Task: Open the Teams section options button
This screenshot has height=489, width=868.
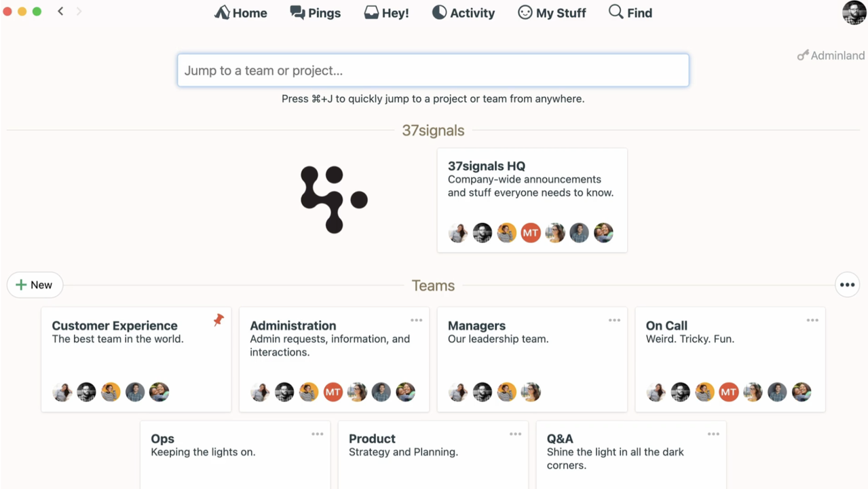Action: click(x=847, y=285)
